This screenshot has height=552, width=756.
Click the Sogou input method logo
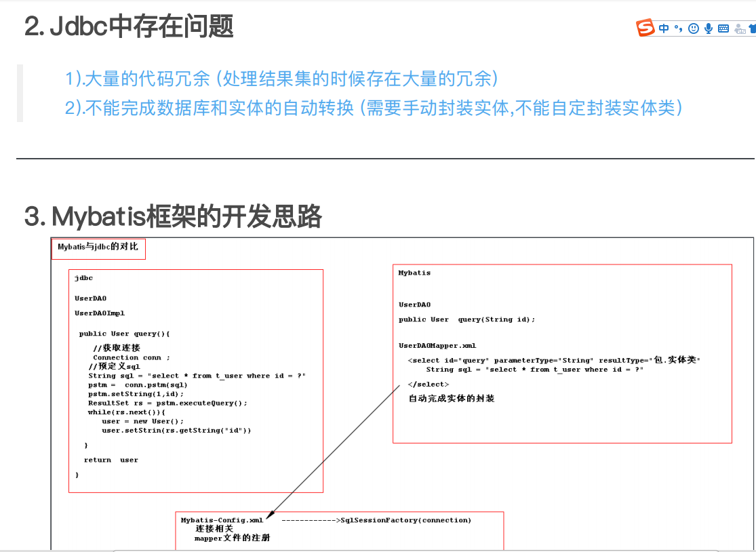point(645,28)
